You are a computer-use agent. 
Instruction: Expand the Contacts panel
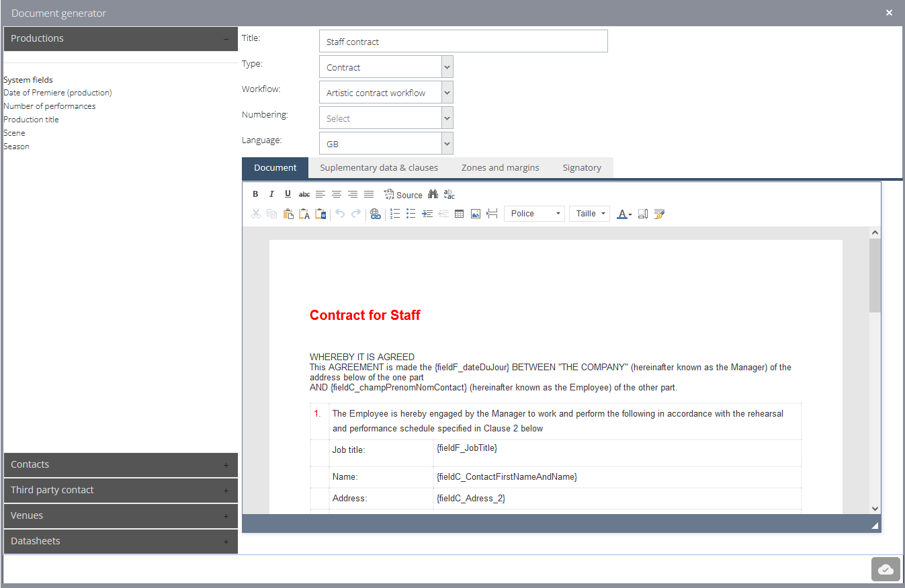(121, 464)
